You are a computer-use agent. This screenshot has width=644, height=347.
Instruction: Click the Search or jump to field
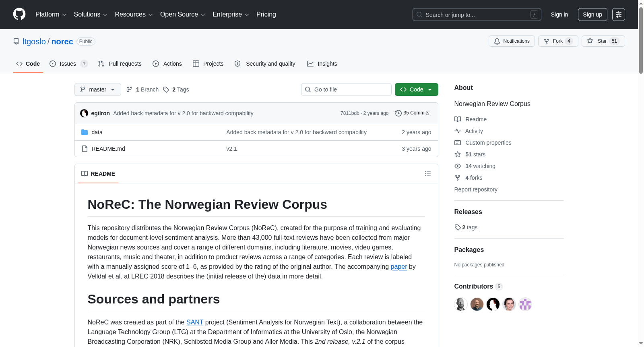(x=477, y=15)
